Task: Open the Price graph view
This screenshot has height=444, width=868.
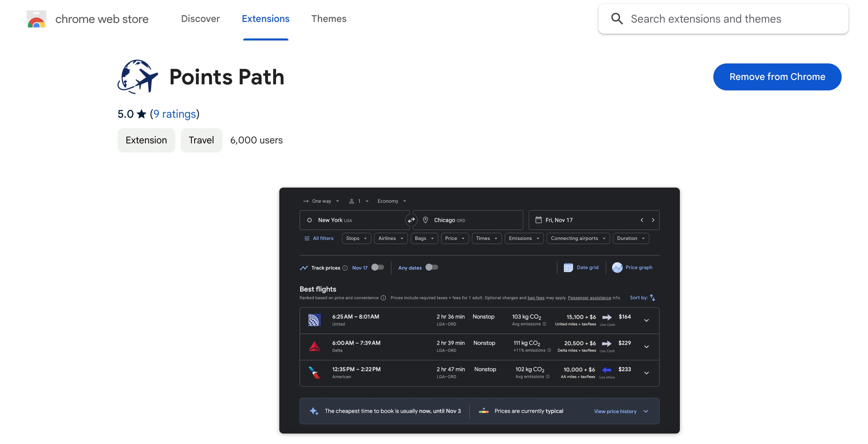Action: (x=632, y=267)
